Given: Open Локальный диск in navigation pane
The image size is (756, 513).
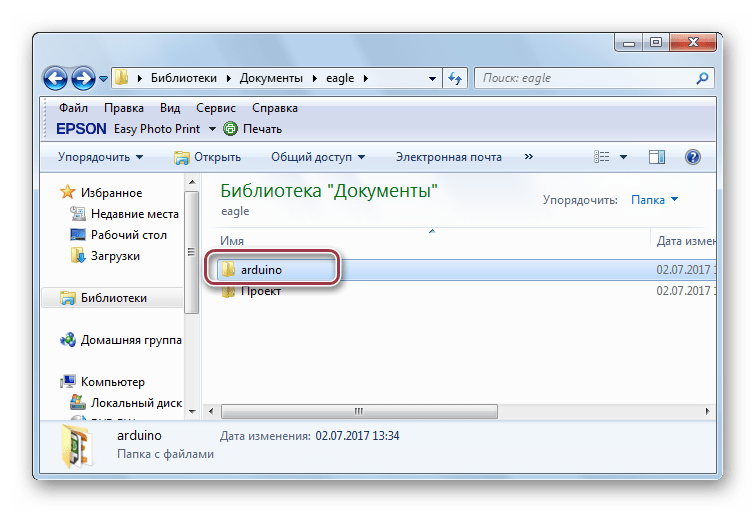Looking at the screenshot, I should coord(136,403).
